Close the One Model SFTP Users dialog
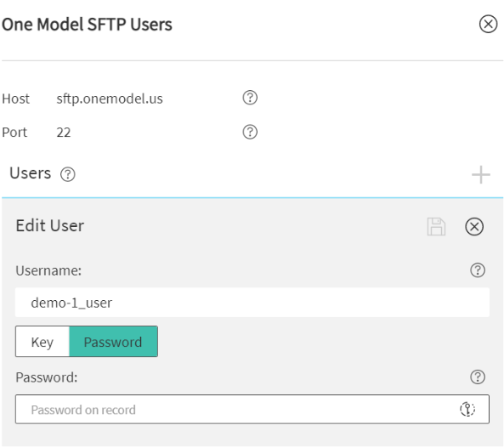504x448 pixels. point(488,24)
